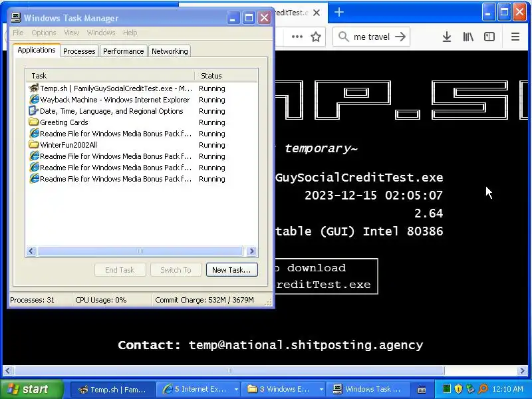Click the 'me travel' search field
The image size is (532, 399).
371,37
